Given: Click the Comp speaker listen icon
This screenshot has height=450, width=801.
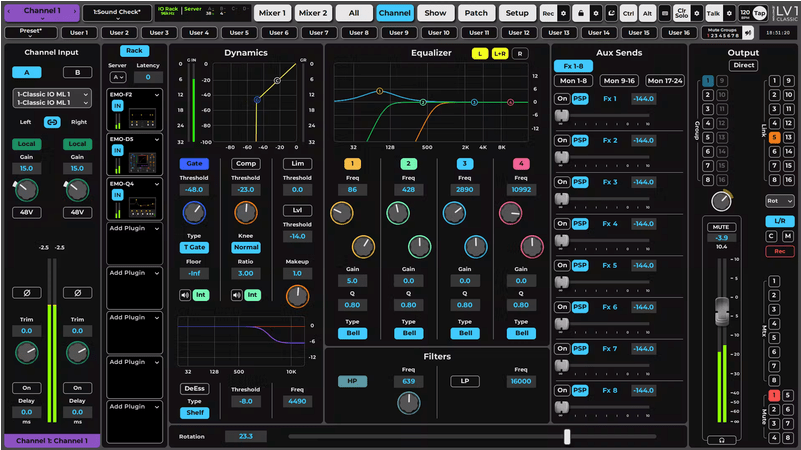Looking at the screenshot, I should (237, 295).
